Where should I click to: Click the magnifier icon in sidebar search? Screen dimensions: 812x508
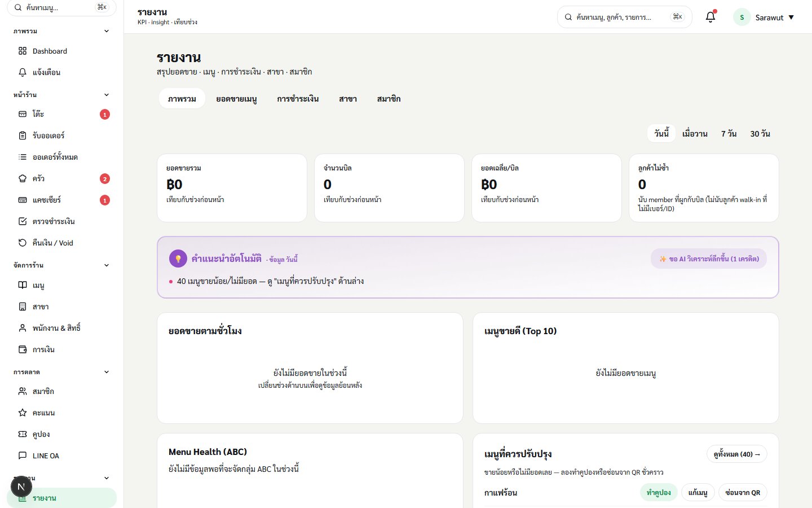(x=18, y=8)
